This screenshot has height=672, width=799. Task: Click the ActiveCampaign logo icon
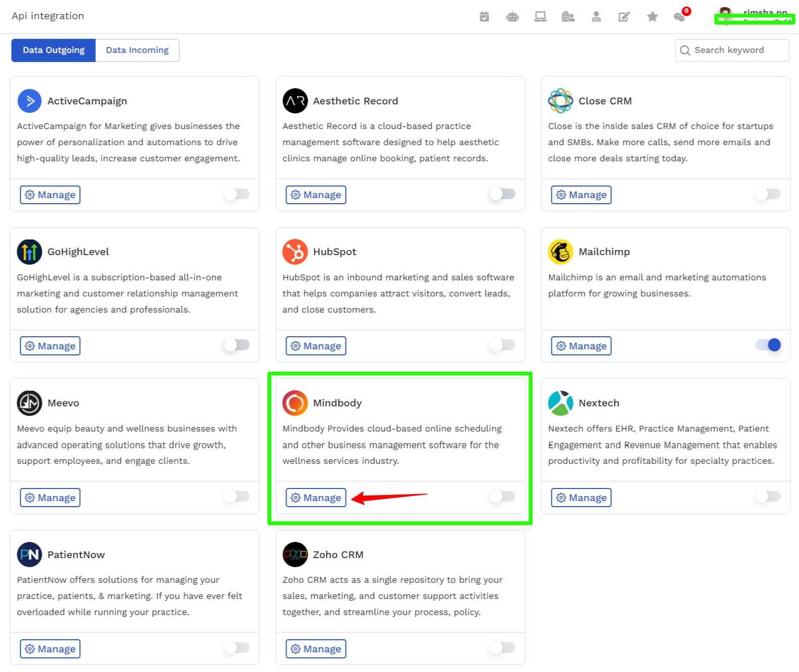[x=30, y=101]
